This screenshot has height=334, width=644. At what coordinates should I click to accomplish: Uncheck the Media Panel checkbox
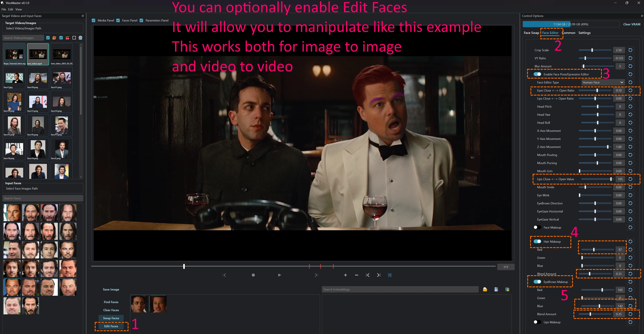(x=94, y=20)
